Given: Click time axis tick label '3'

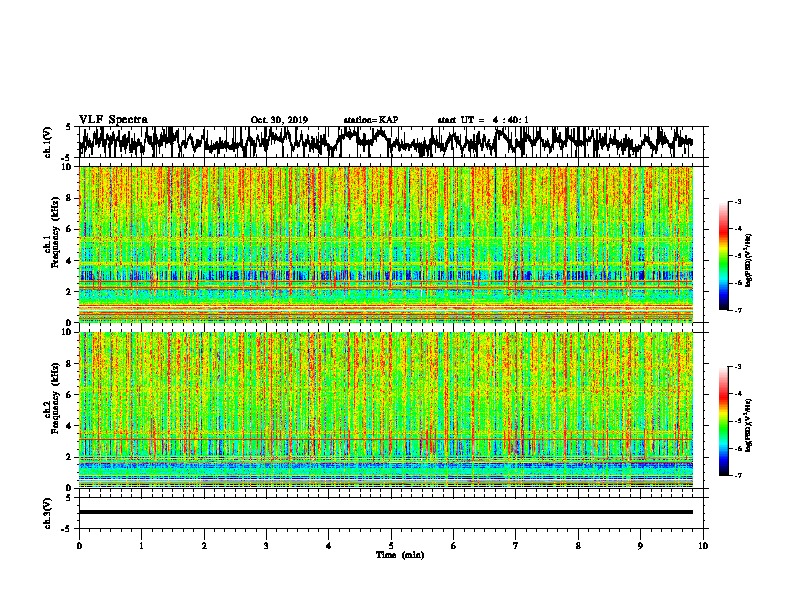Looking at the screenshot, I should [266, 546].
